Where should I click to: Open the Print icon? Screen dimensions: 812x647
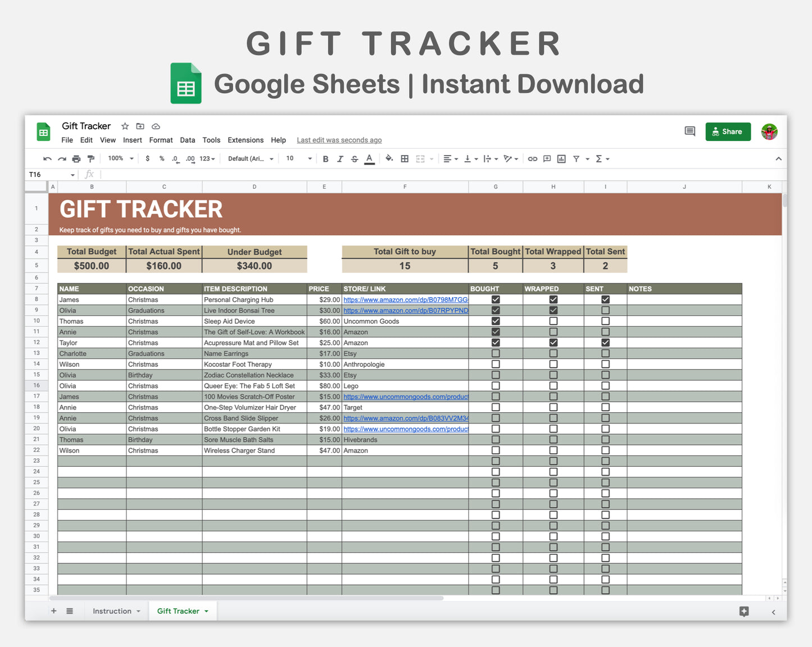(76, 158)
